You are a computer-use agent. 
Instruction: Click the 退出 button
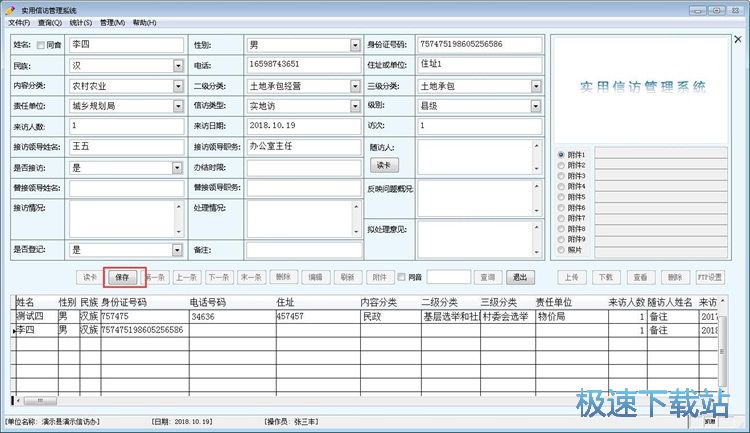(x=520, y=277)
